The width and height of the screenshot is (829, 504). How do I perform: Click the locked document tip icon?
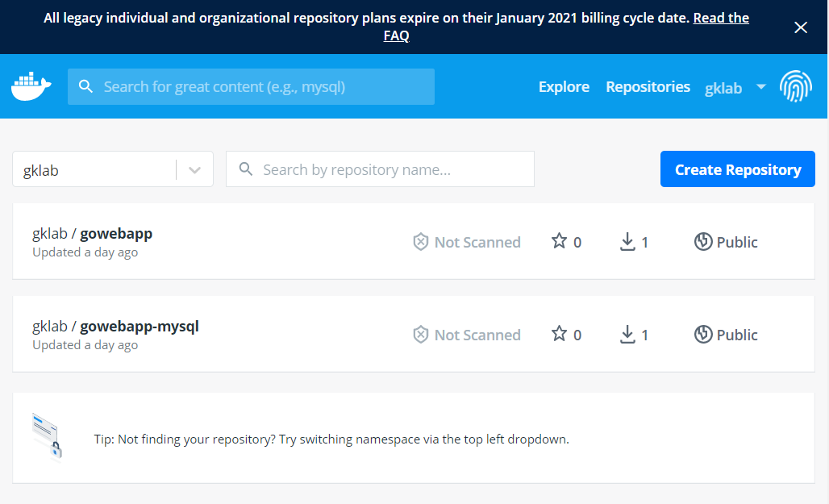coord(47,437)
